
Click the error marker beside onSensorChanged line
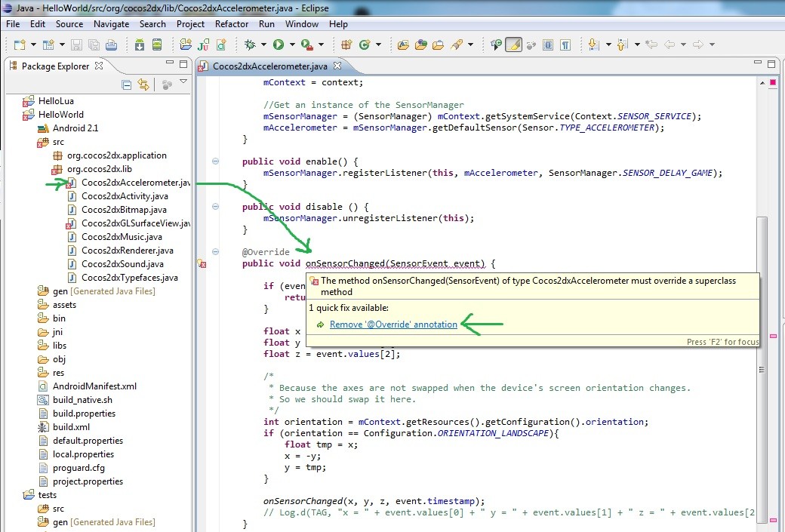coord(202,264)
